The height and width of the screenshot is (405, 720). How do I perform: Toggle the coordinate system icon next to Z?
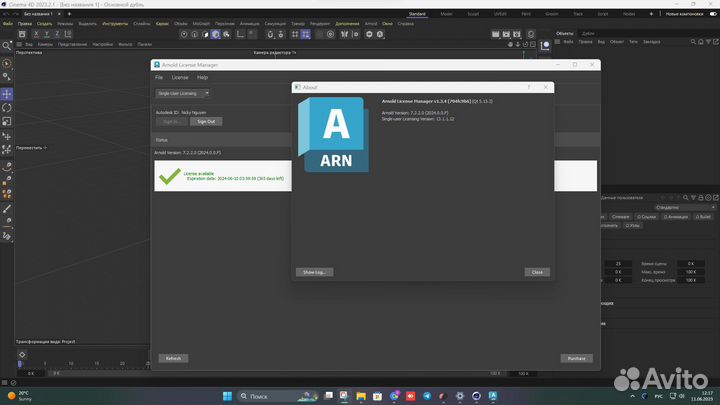pos(68,34)
